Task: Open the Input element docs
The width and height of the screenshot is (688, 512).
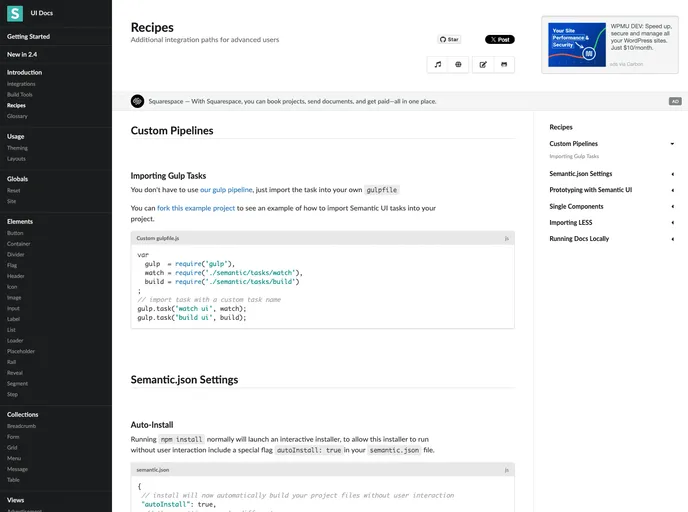Action: [13, 308]
